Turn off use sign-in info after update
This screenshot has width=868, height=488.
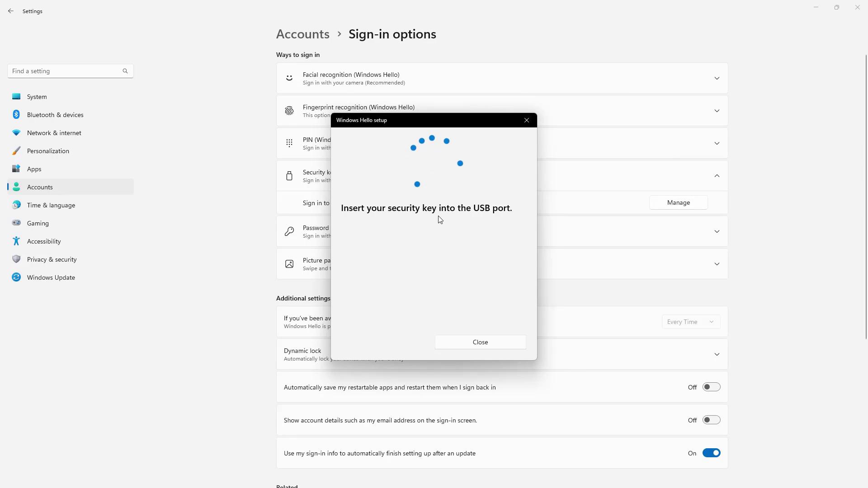[711, 453]
